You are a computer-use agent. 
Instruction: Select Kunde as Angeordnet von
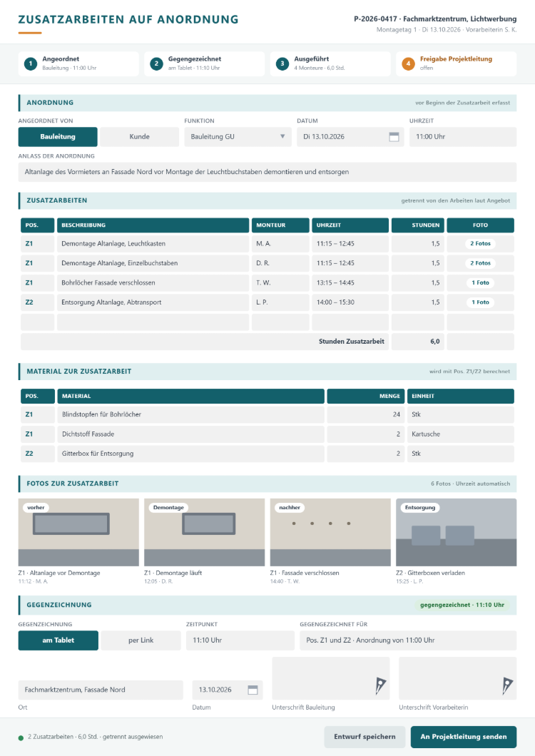139,137
